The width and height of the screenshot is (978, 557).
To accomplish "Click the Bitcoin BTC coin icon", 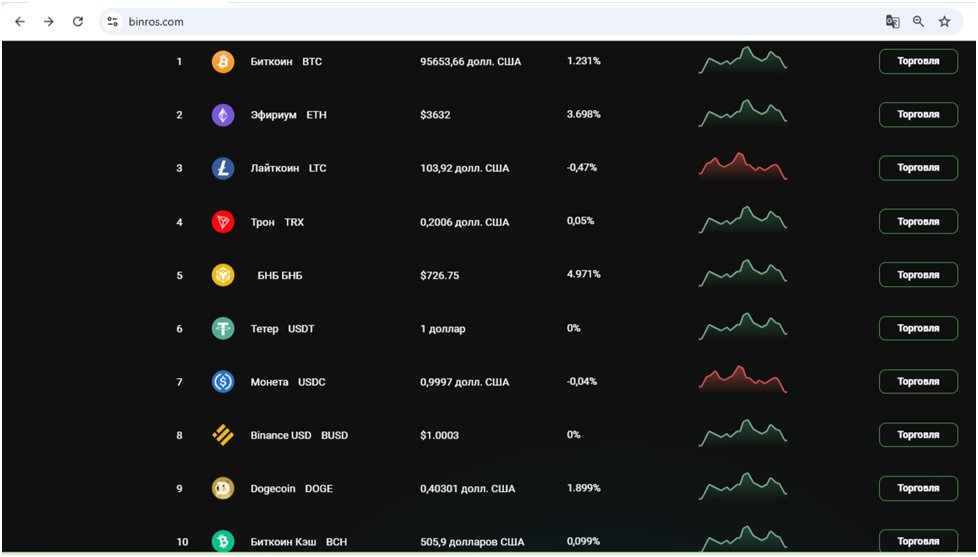I will (223, 62).
